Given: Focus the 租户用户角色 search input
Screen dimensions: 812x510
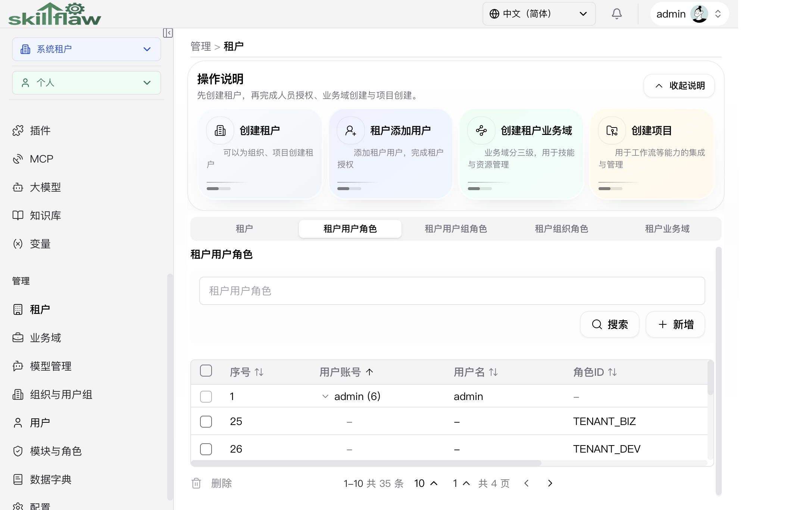Looking at the screenshot, I should pyautogui.click(x=452, y=291).
